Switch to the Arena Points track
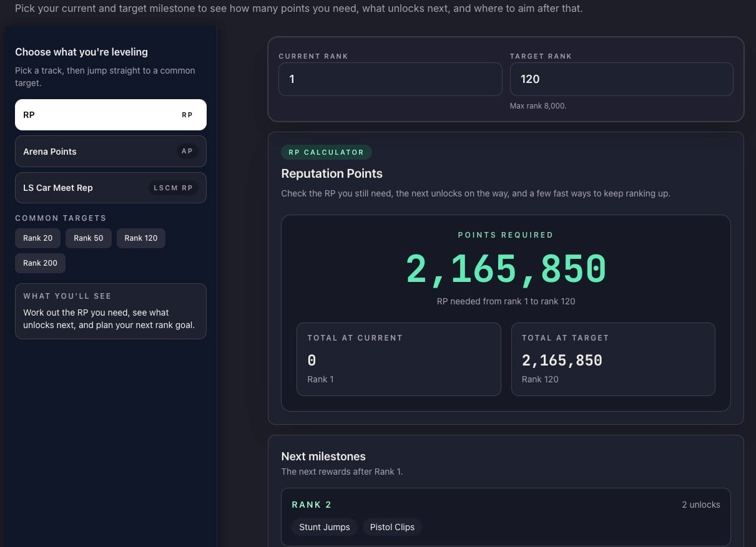Image resolution: width=756 pixels, height=547 pixels. click(110, 151)
